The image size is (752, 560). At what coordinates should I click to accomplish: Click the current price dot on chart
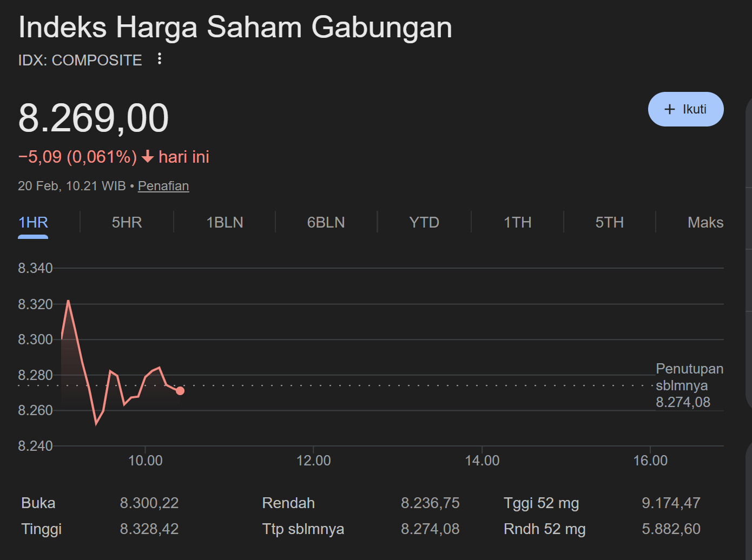tap(180, 391)
